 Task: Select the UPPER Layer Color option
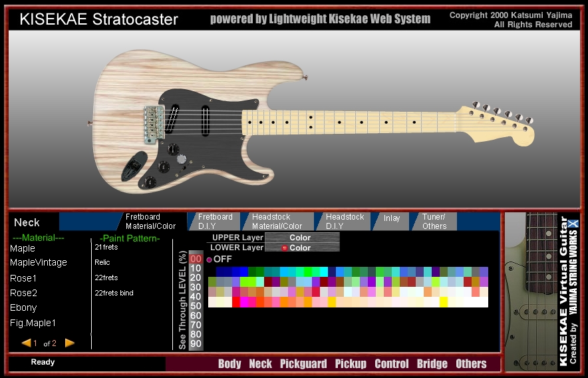point(301,237)
